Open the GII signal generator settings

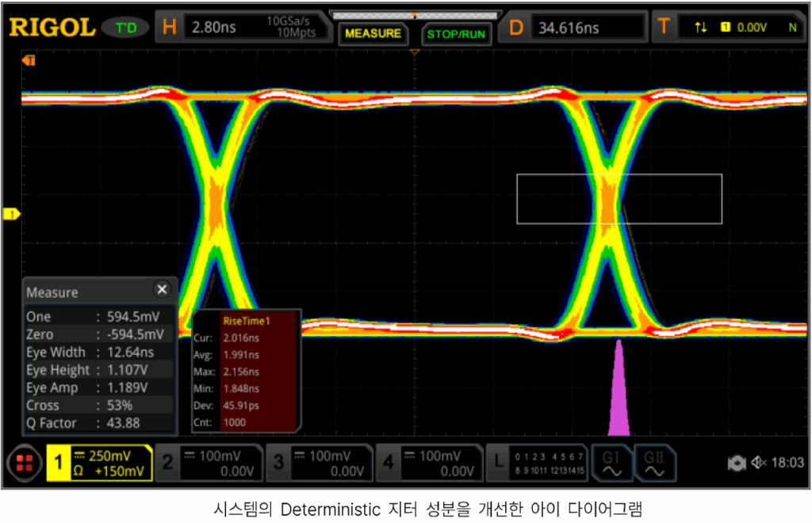(x=654, y=464)
